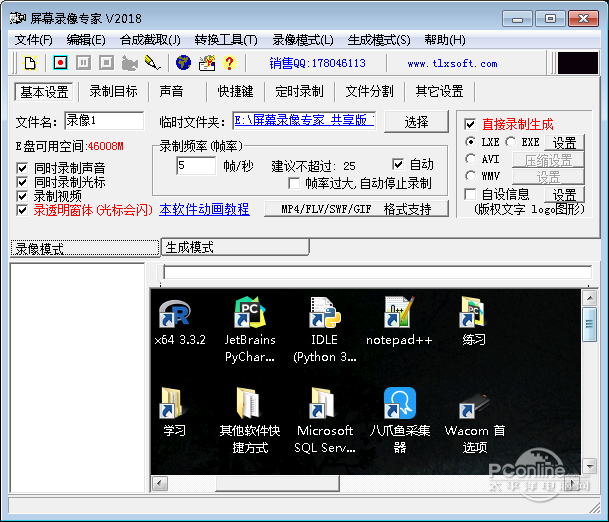609x522 pixels.
Task: Click the 生成模式 bottom tab
Action: click(235, 247)
